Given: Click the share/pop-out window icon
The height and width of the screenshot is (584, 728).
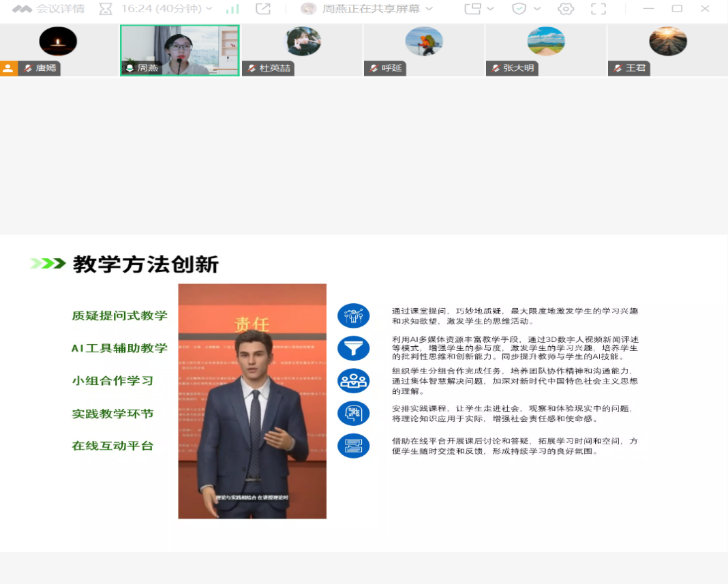Looking at the screenshot, I should click(263, 9).
